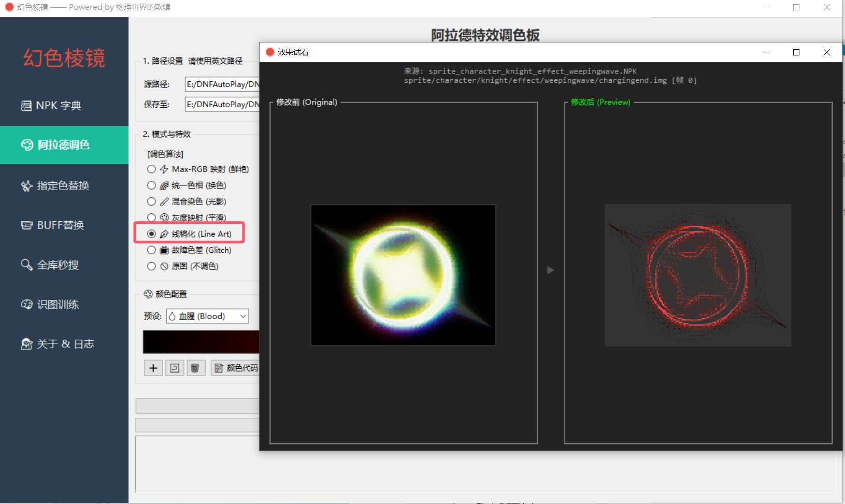Edit the 源路径 source path field

223,84
